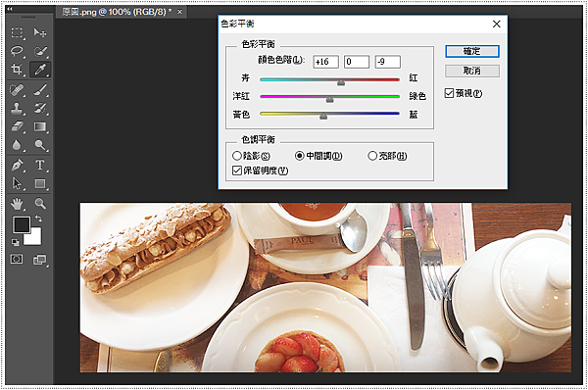
Task: Click the Yellow-Blue slider handle
Action: (x=323, y=117)
